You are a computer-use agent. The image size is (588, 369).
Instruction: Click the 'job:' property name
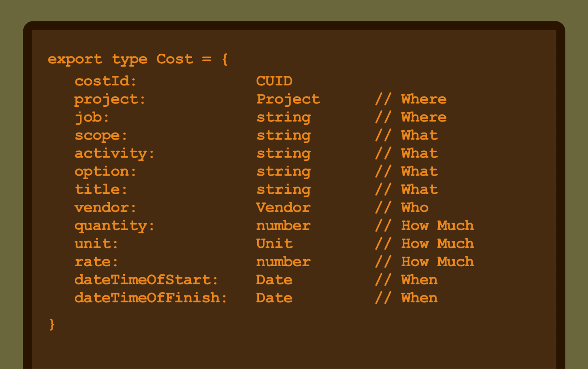click(92, 117)
